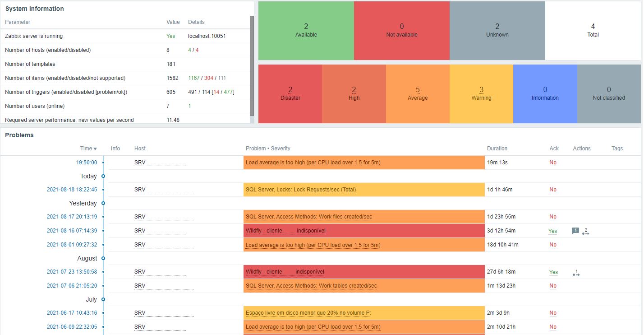The image size is (644, 335).
Task: Click the 11.48 new values per second
Action: [173, 120]
